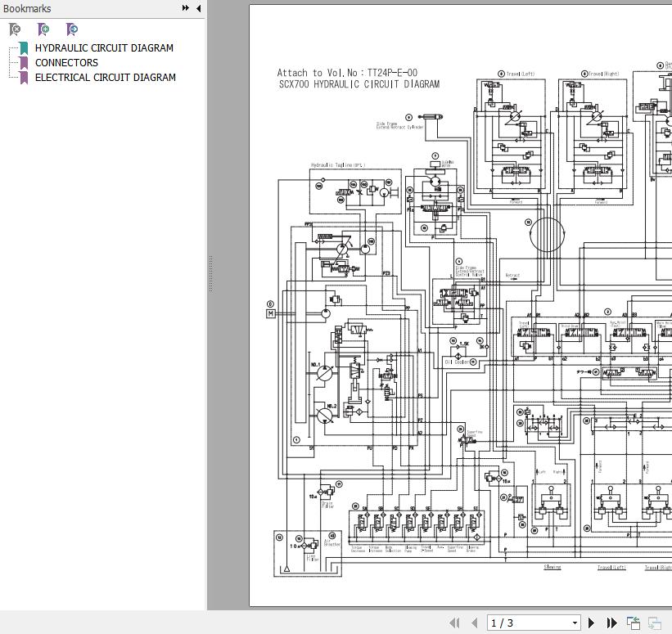The width and height of the screenshot is (672, 634).
Task: Advance to the next page
Action: [x=592, y=623]
